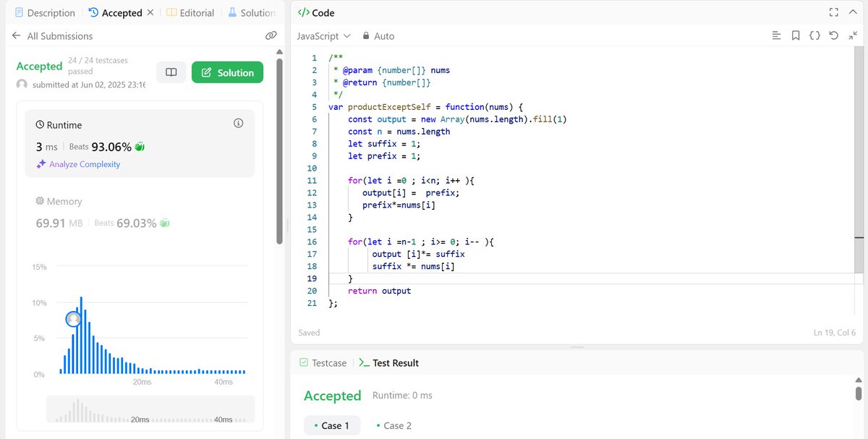The width and height of the screenshot is (868, 439).
Task: Click the submitter avatar icon
Action: tap(22, 85)
